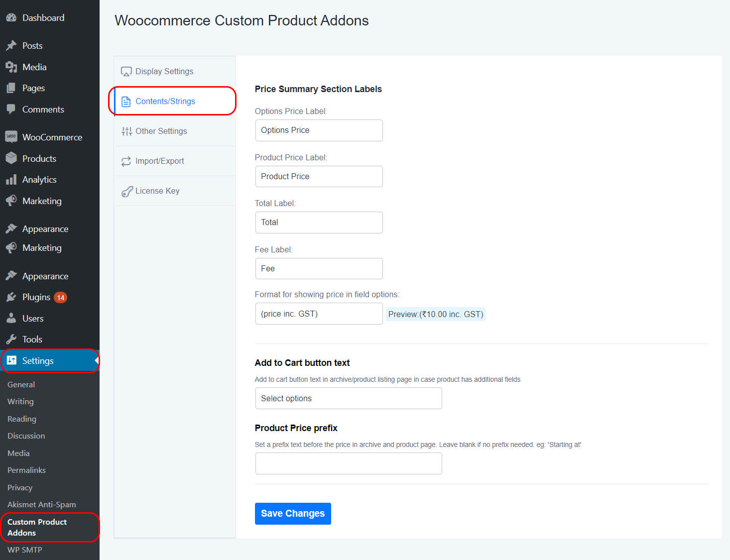Switch to Other Settings tab
The image size is (730, 560).
[175, 131]
